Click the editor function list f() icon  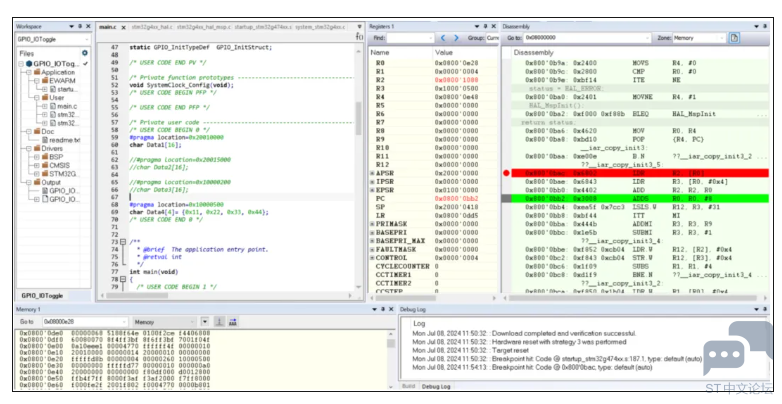coord(359,36)
